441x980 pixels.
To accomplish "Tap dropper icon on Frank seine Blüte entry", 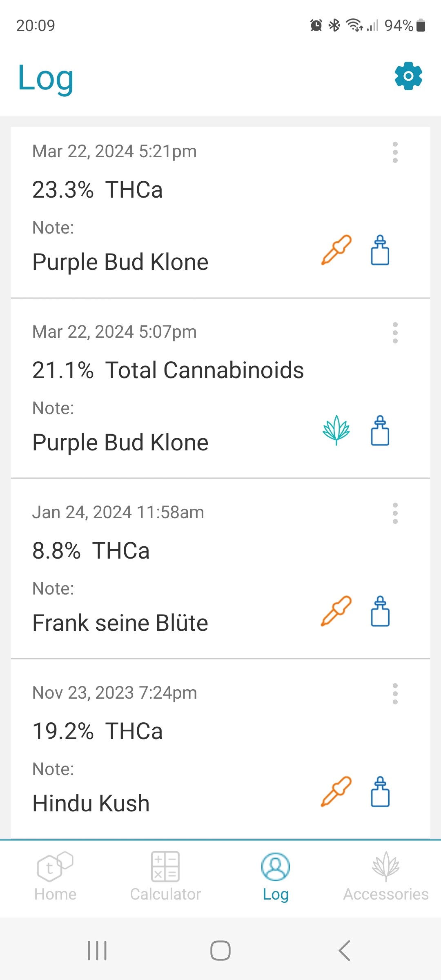I will click(336, 611).
